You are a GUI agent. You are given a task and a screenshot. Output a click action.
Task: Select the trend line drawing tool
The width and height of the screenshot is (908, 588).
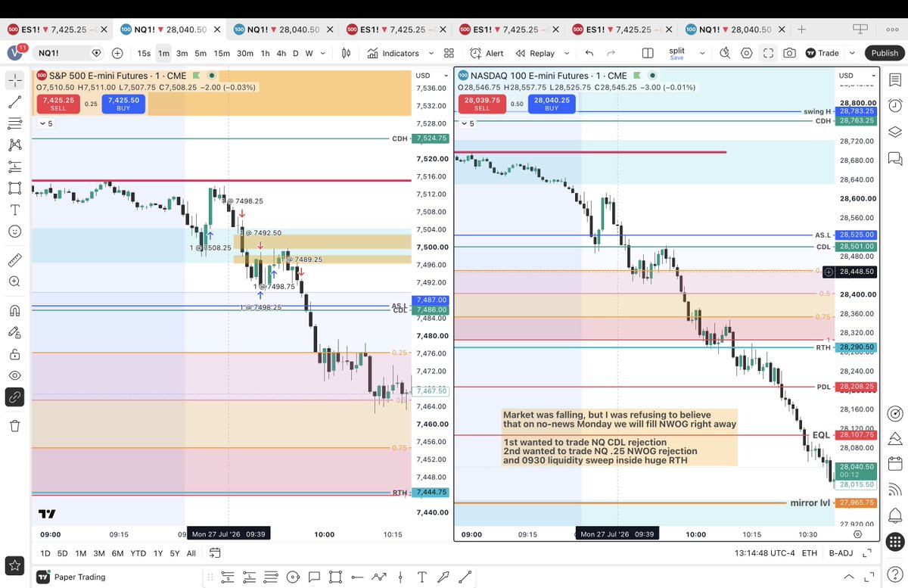[15, 101]
